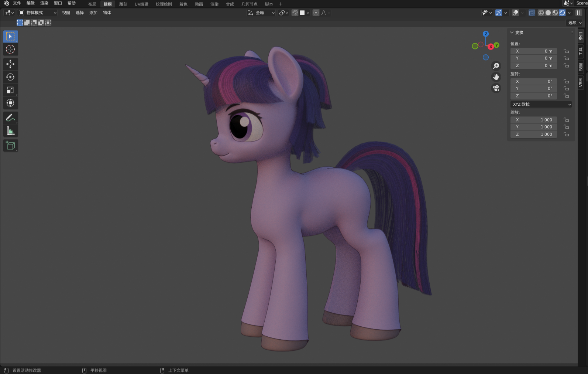Viewport: 588px width, 374px height.
Task: Switch to rendered viewport shading
Action: coord(562,13)
